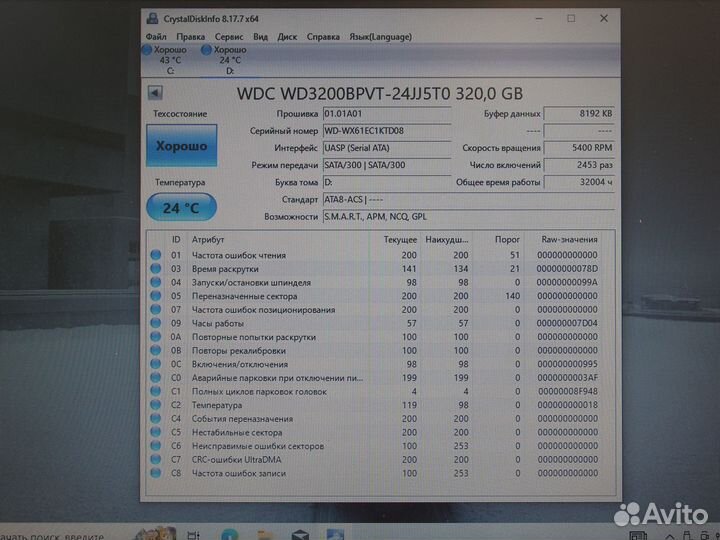
Task: Click status icon of attribute C8
Action: point(156,473)
